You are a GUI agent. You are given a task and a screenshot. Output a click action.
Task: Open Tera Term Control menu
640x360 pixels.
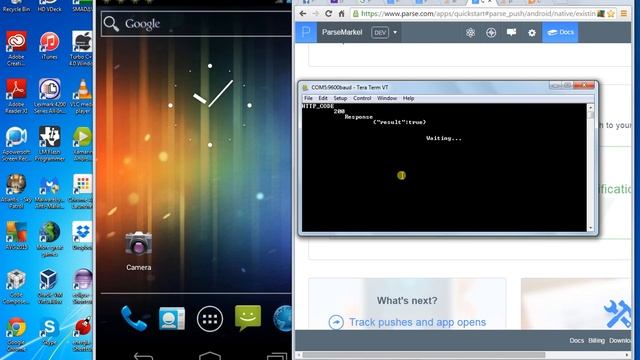point(362,98)
